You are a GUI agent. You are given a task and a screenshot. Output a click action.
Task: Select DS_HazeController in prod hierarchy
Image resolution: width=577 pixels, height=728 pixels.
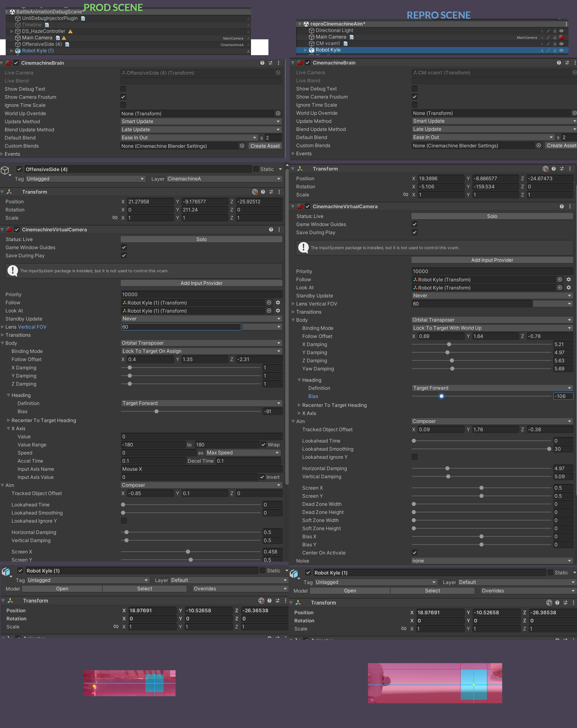tap(44, 31)
